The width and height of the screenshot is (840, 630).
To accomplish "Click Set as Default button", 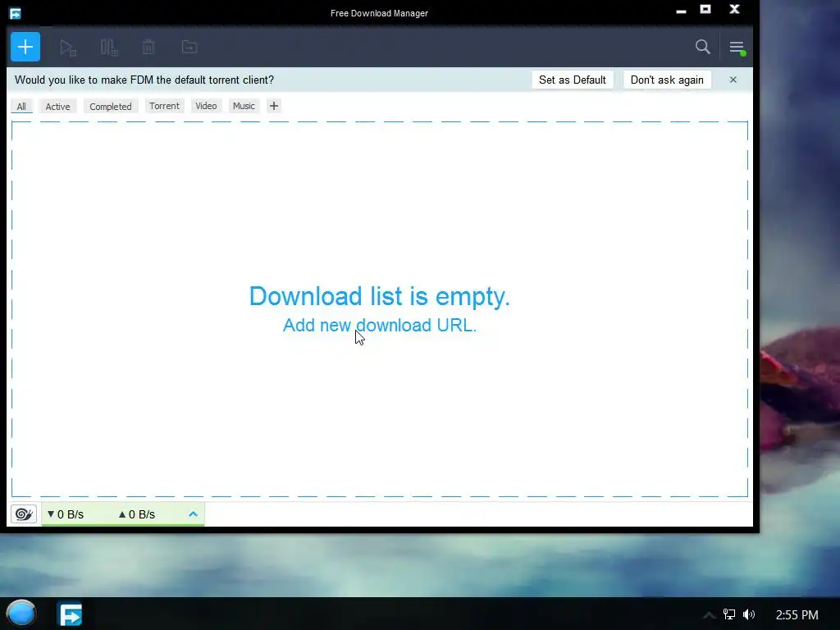I will pyautogui.click(x=572, y=80).
